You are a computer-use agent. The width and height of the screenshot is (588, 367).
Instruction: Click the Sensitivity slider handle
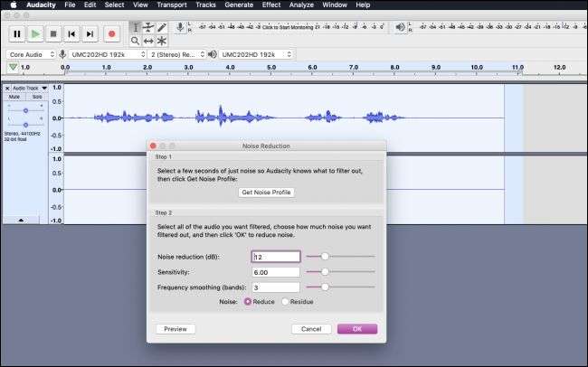[x=324, y=271]
